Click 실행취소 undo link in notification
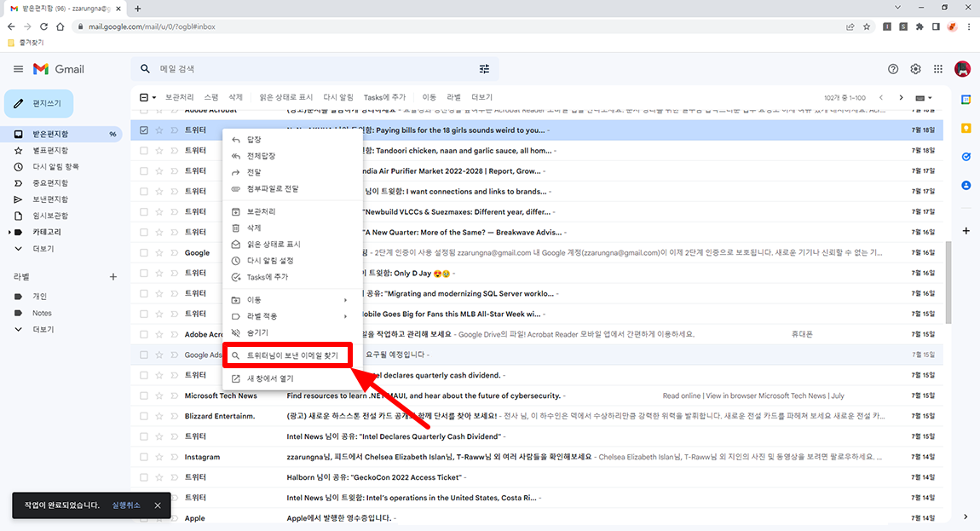Image resolution: width=980 pixels, height=531 pixels. tap(126, 505)
